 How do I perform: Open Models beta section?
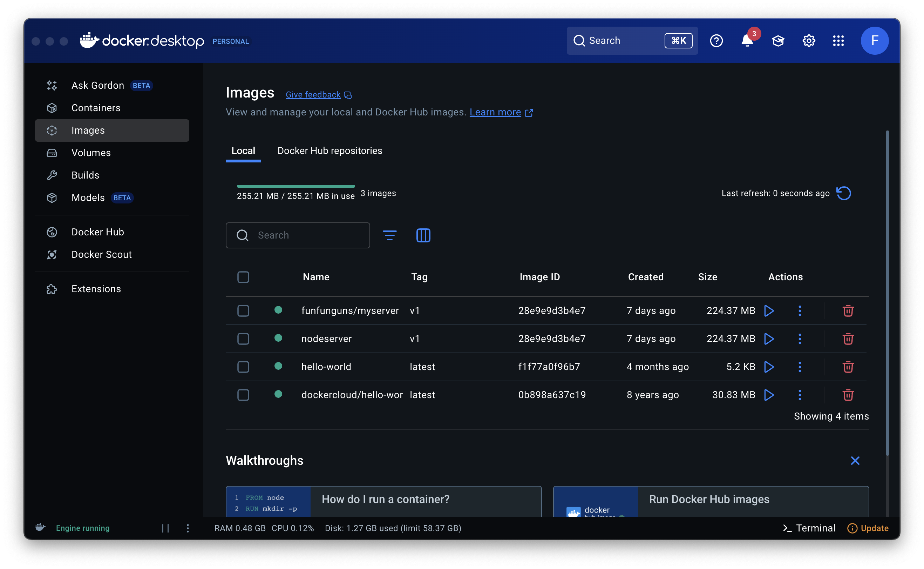[112, 198]
